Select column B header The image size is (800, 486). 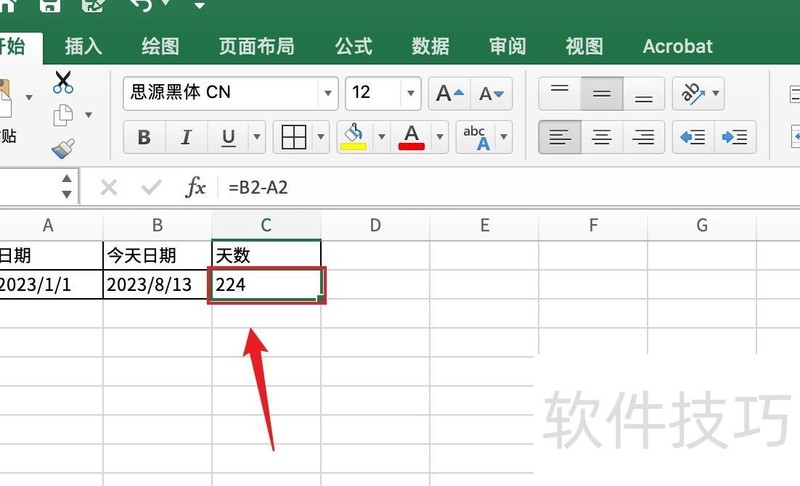157,225
